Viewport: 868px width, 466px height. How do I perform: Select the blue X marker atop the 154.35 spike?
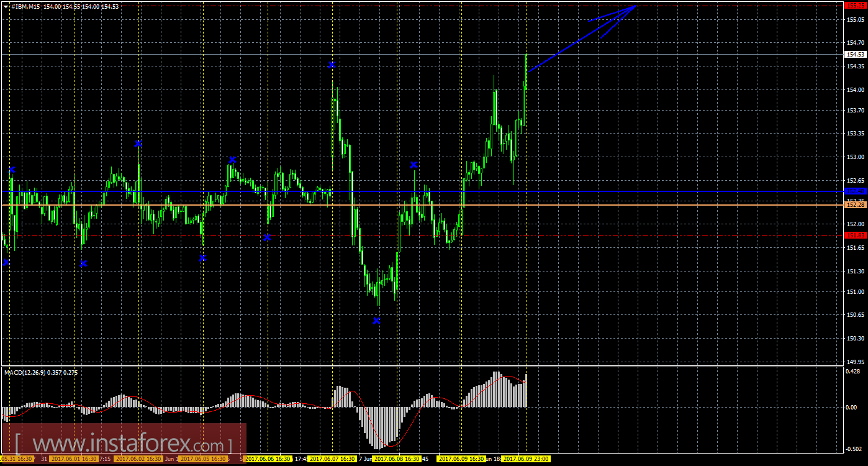click(332, 65)
